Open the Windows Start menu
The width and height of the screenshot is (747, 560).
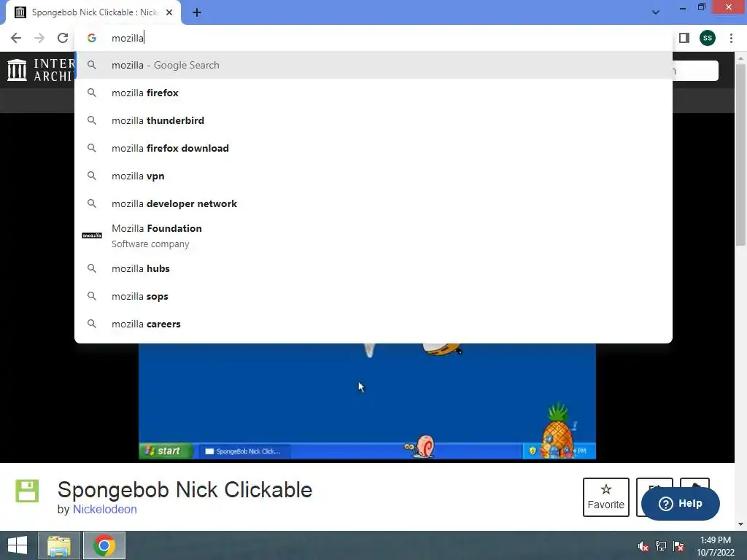click(18, 545)
